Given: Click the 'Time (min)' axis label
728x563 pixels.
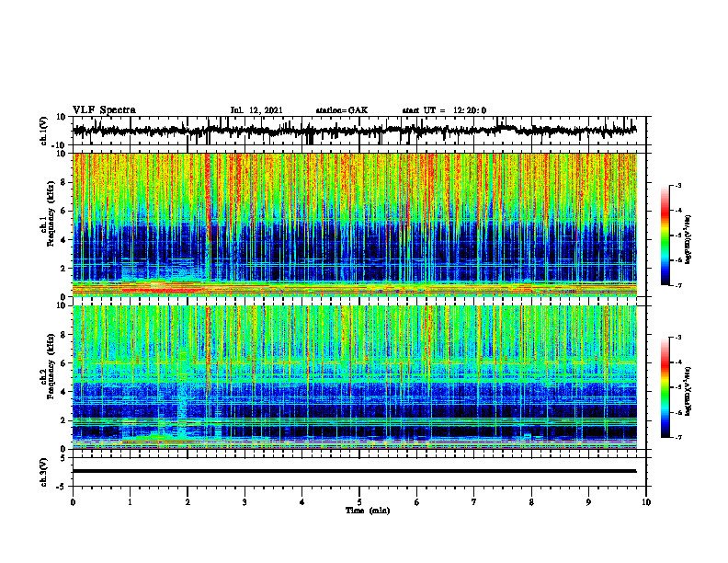Looking at the screenshot, I should tap(368, 511).
